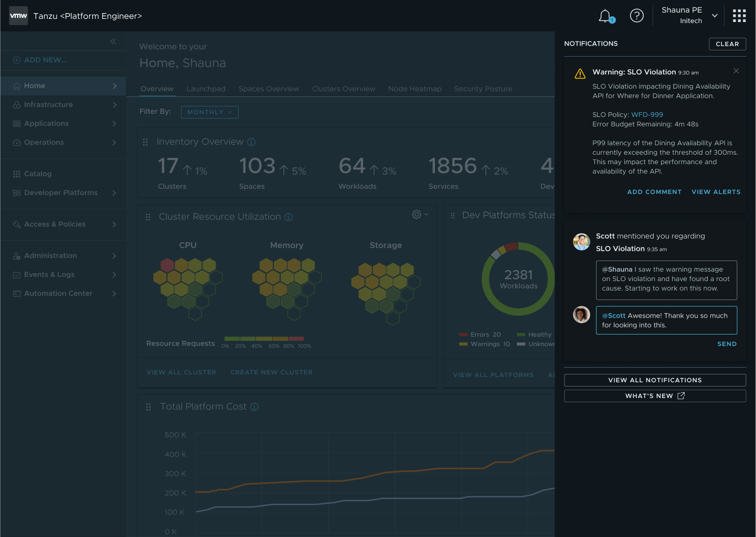Open the WFD-999 SLO policy link

pyautogui.click(x=647, y=115)
